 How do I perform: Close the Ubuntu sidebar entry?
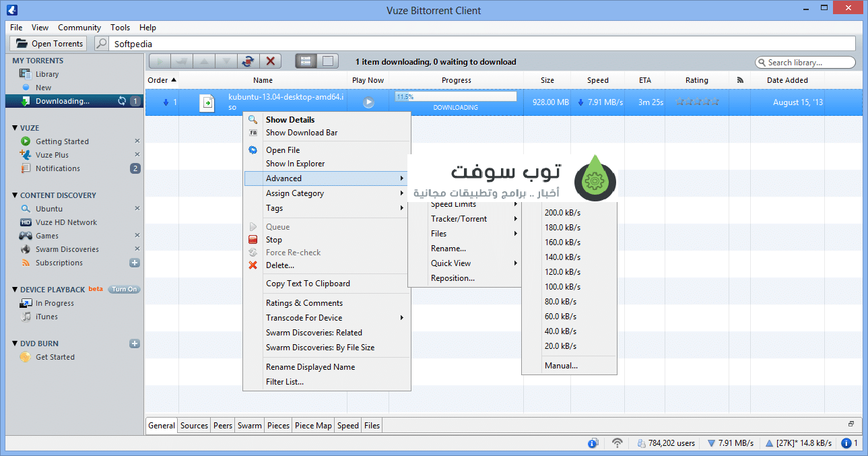pos(137,209)
